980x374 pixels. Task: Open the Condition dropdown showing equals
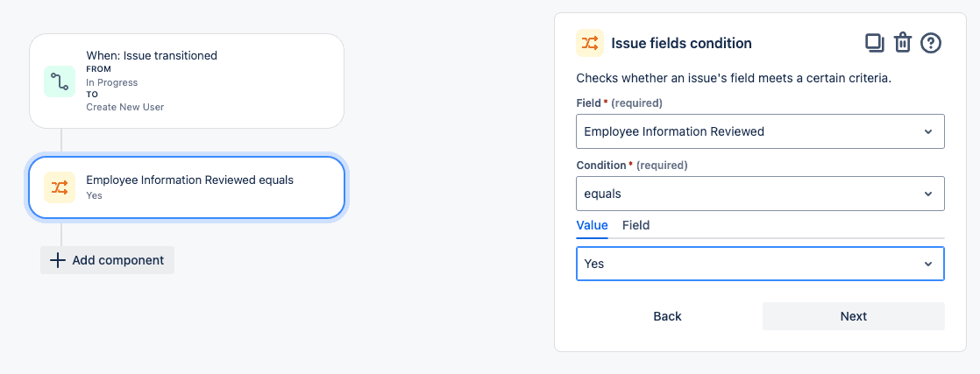pyautogui.click(x=760, y=194)
